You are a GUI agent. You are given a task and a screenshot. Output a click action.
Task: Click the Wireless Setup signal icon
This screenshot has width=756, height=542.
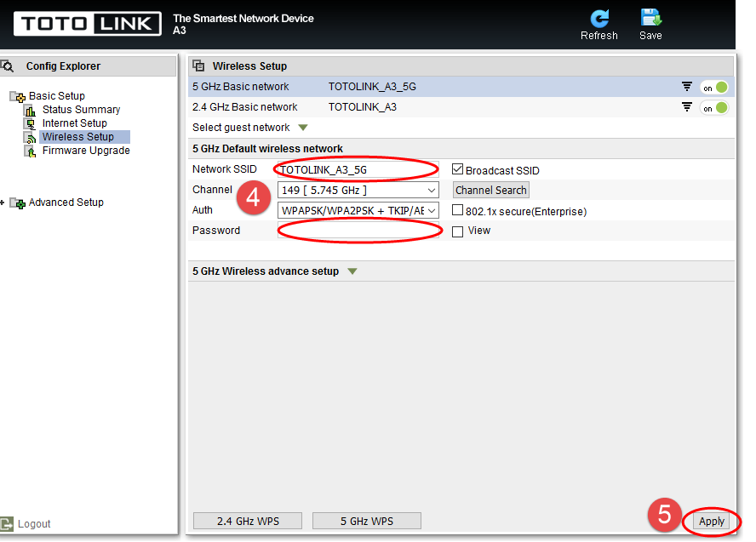(x=30, y=137)
